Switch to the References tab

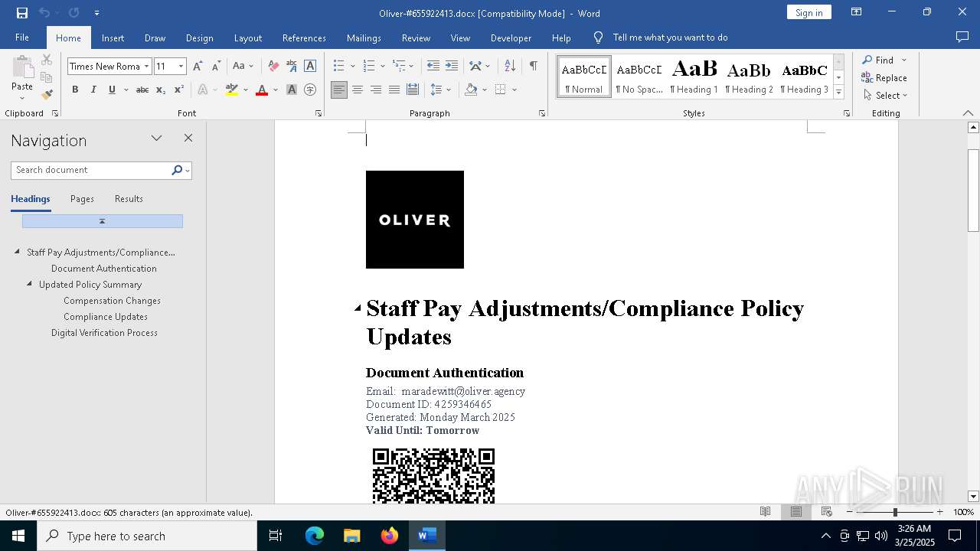pos(304,37)
